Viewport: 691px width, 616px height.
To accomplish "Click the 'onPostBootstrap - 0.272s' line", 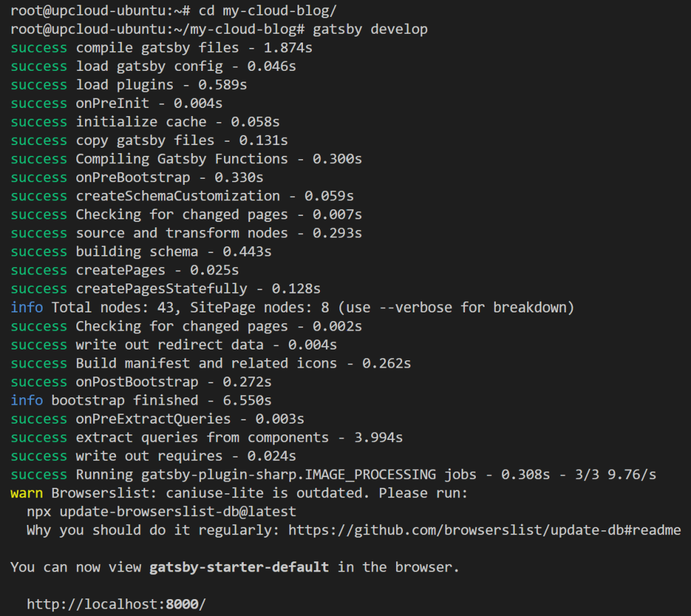I will (x=141, y=382).
